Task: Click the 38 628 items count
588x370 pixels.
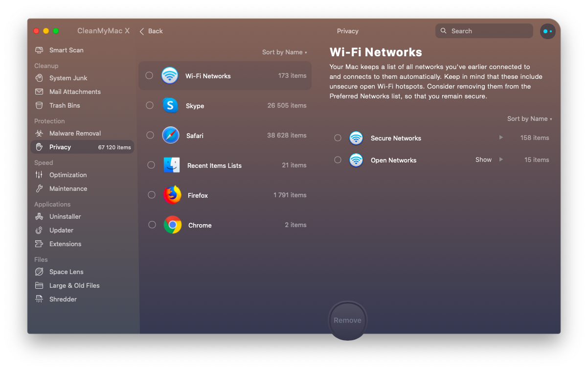Action: click(287, 135)
